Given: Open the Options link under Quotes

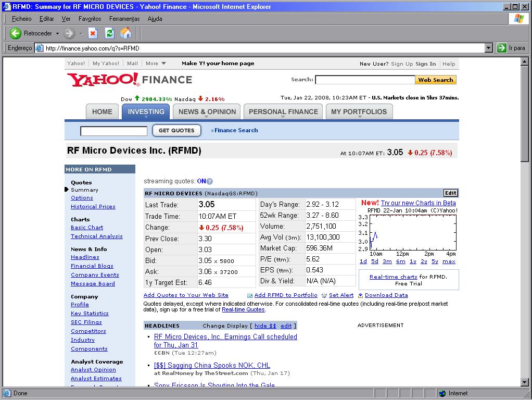Looking at the screenshot, I should click(82, 197).
